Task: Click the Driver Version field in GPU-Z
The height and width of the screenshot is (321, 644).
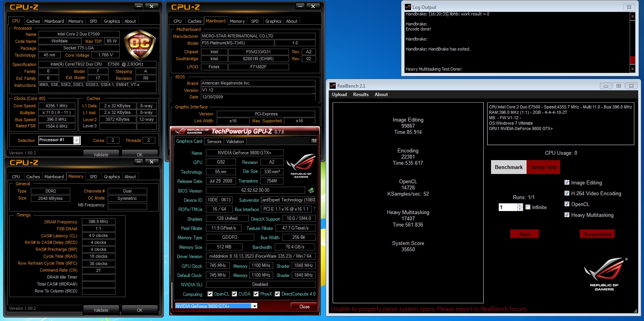Action: (x=261, y=256)
